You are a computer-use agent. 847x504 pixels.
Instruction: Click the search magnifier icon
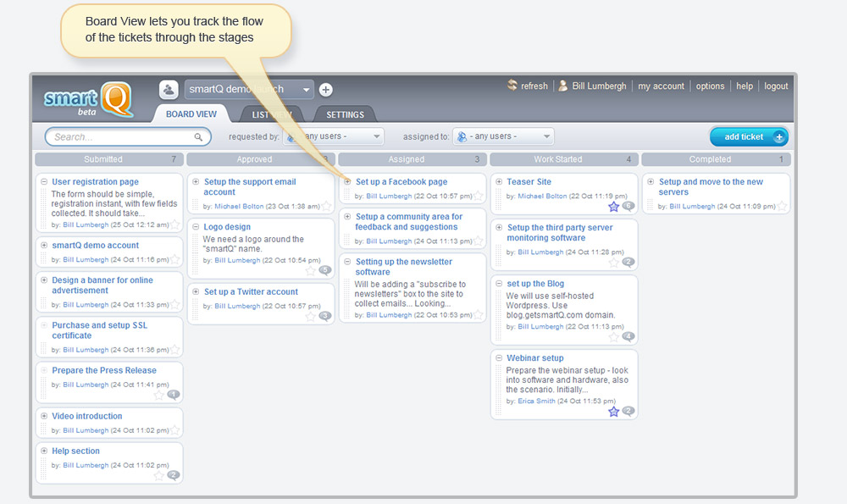pyautogui.click(x=199, y=137)
